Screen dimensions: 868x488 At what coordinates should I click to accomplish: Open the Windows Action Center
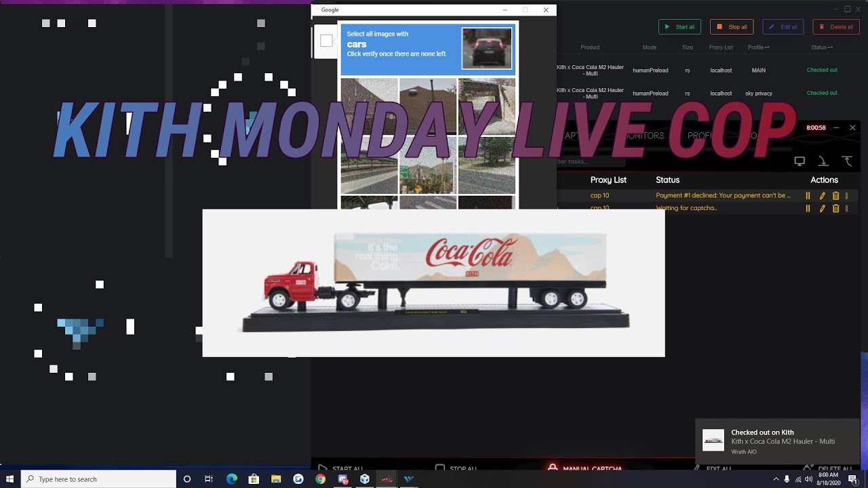pos(852,479)
